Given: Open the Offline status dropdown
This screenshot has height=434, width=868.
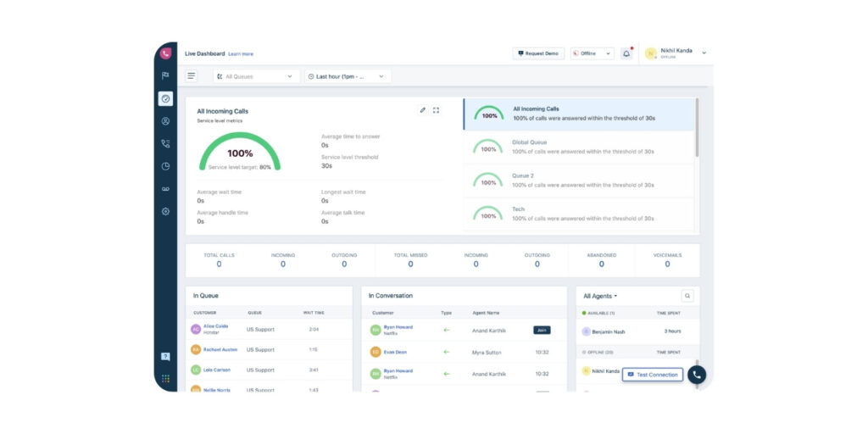Looking at the screenshot, I should (x=592, y=53).
